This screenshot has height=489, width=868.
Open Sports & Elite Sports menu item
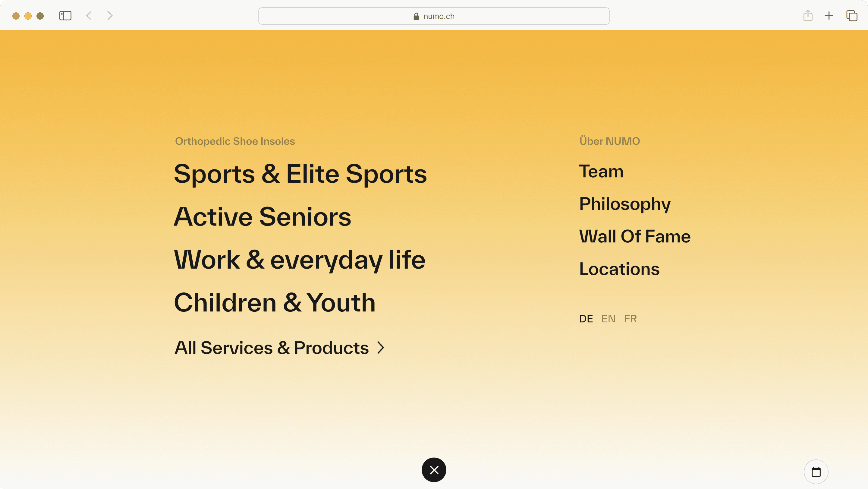coord(300,174)
